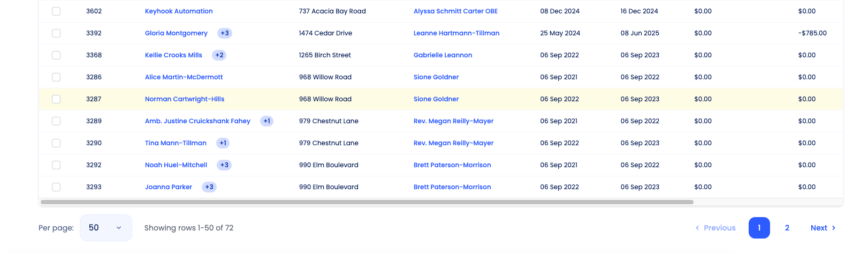Click the +3 badge beside Noah Huel-Mitchell
Viewport: 868px width, 253px height.
tap(224, 165)
